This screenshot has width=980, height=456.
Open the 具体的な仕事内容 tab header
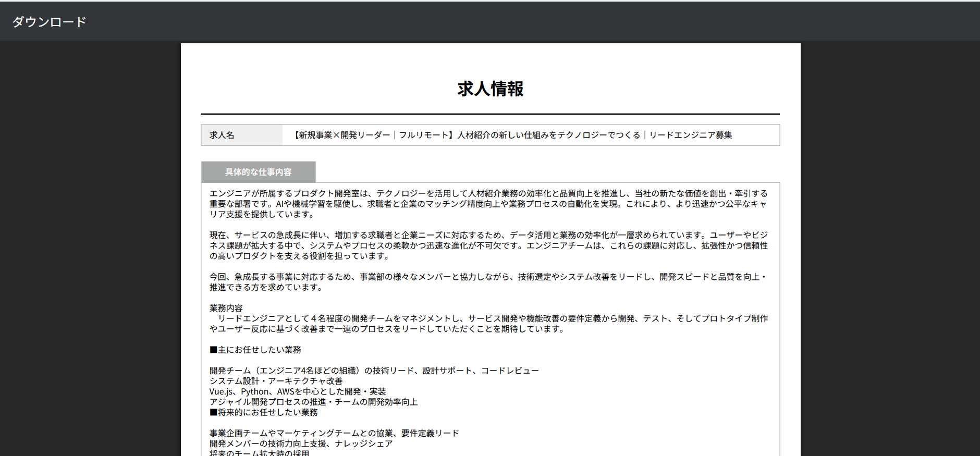(259, 172)
